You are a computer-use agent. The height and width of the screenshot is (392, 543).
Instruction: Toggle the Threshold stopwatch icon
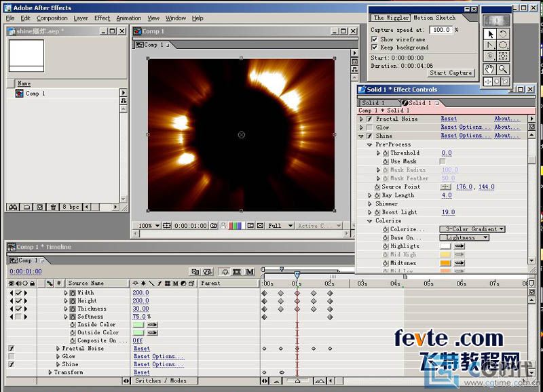[386, 153]
